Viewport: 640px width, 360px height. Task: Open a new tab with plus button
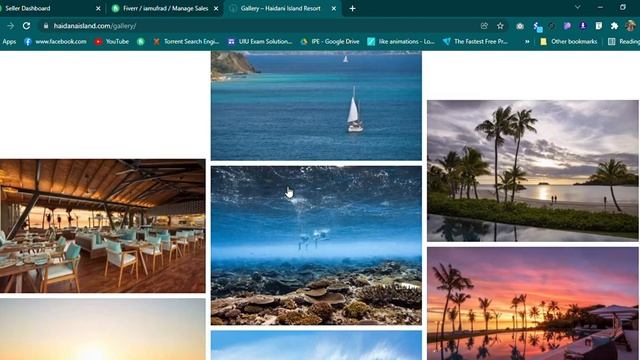point(352,8)
